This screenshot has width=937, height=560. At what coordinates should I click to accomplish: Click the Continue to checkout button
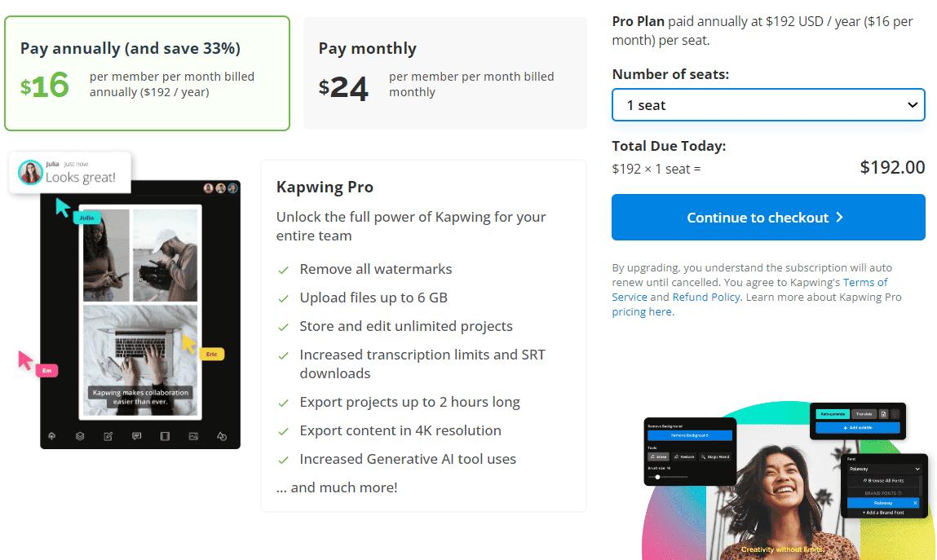(x=767, y=217)
